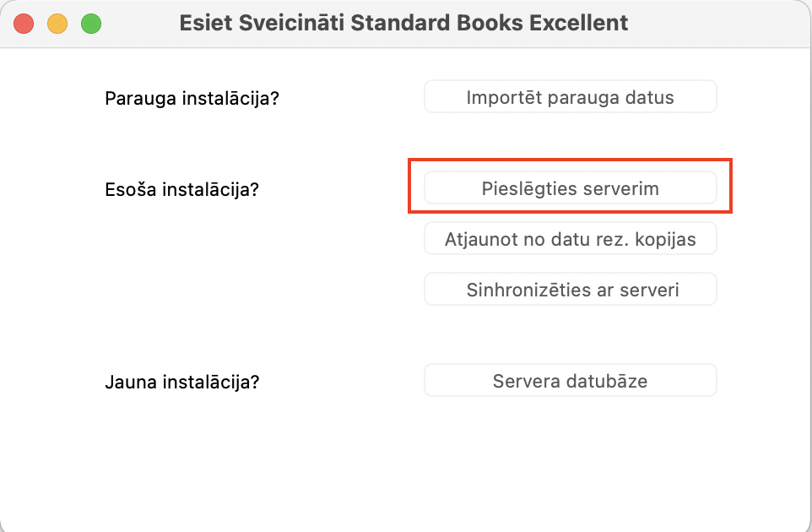This screenshot has width=812, height=532.
Task: Close the welcome window with red button
Action: point(24,24)
